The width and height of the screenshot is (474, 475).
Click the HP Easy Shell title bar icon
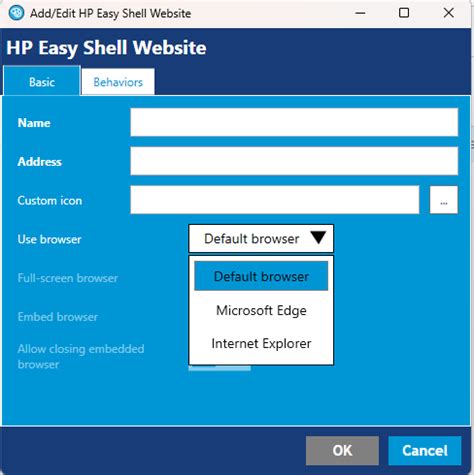pos(16,13)
